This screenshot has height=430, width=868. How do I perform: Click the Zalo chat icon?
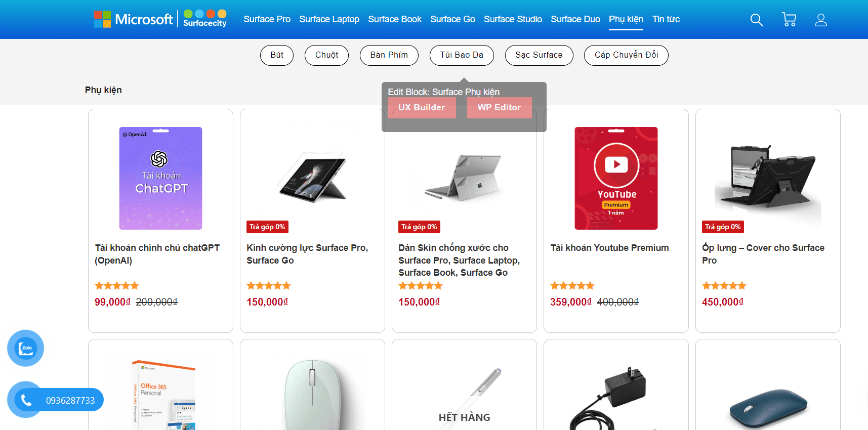click(25, 348)
